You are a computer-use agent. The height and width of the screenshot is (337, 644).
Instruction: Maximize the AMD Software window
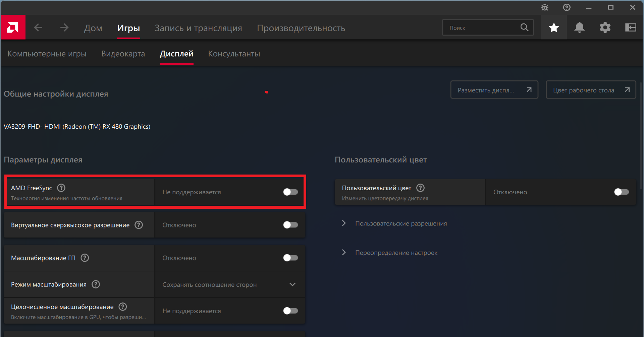point(610,7)
